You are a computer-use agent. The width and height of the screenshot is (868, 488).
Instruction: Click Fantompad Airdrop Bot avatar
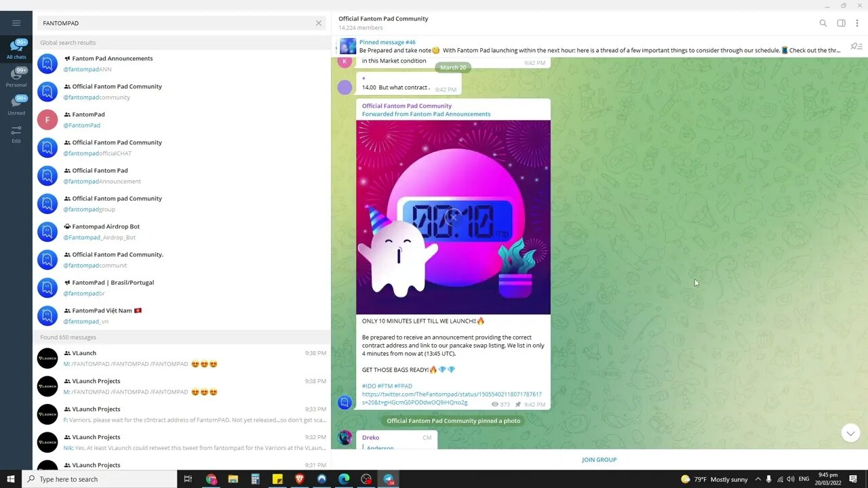point(47,232)
